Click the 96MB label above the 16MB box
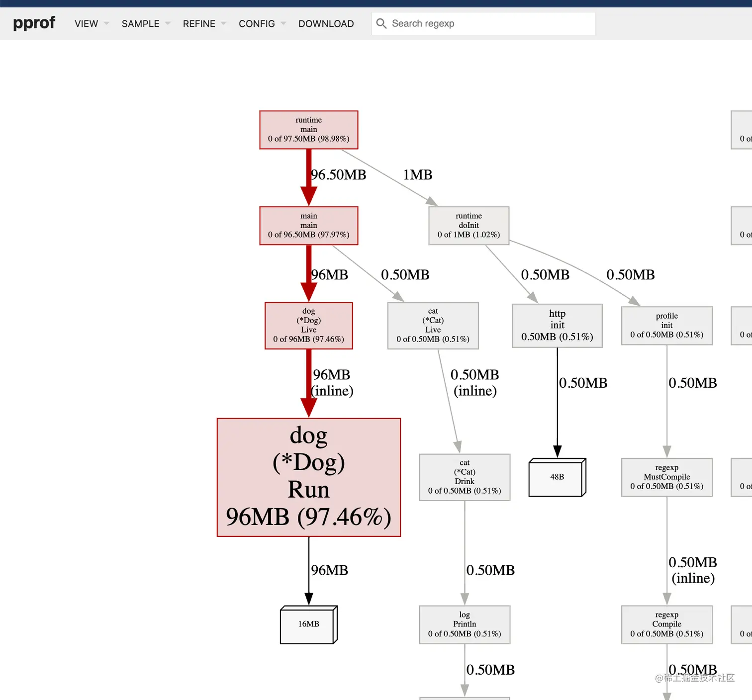 coord(330,570)
